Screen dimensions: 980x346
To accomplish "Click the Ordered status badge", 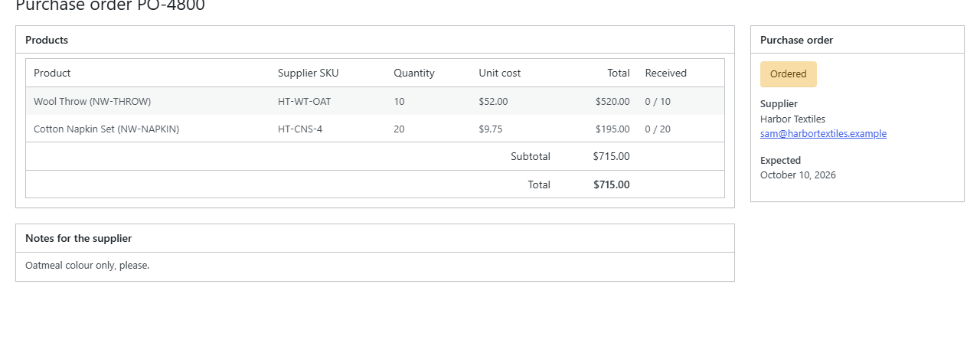I will pos(789,74).
